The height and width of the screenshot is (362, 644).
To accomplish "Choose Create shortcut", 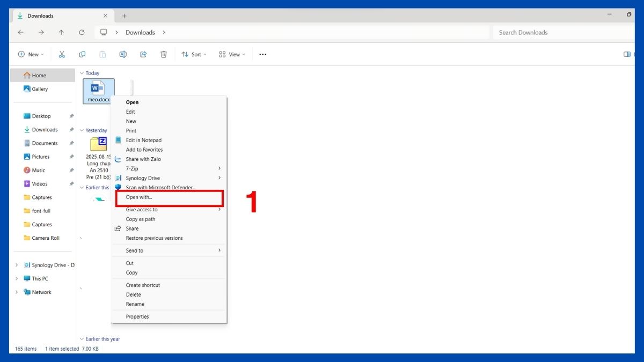I will pos(169,285).
